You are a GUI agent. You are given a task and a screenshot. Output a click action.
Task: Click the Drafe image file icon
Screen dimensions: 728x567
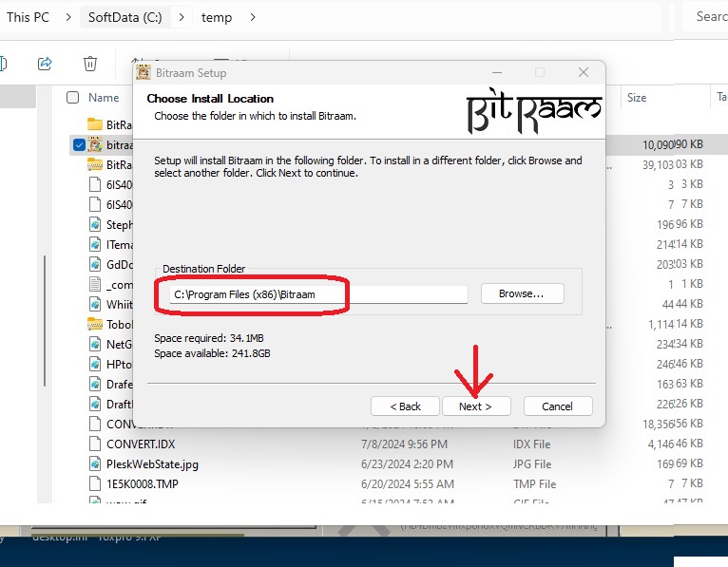(95, 384)
